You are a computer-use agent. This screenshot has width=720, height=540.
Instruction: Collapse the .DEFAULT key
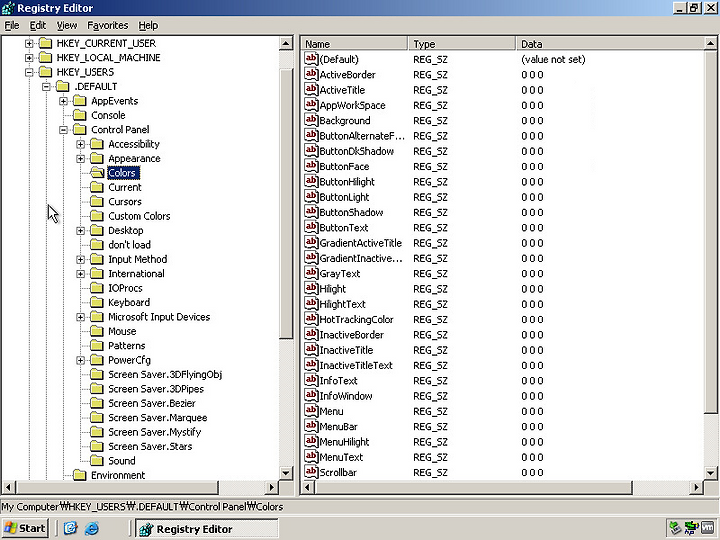tap(46, 86)
